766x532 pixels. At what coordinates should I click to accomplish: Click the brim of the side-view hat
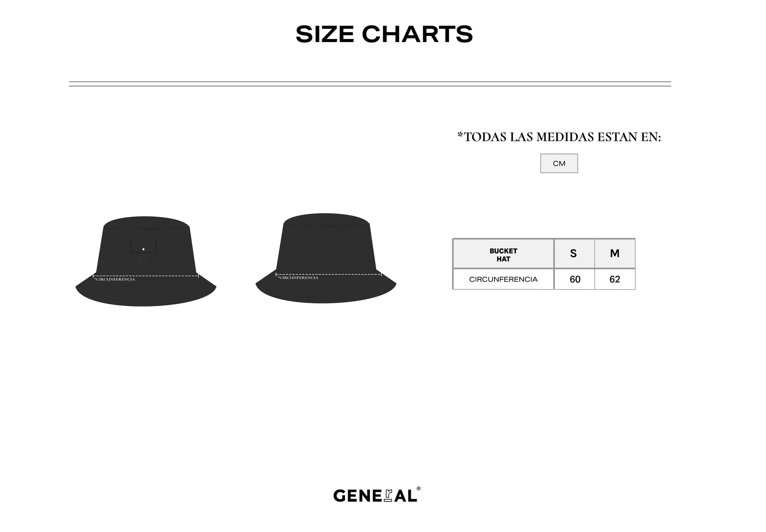326,289
